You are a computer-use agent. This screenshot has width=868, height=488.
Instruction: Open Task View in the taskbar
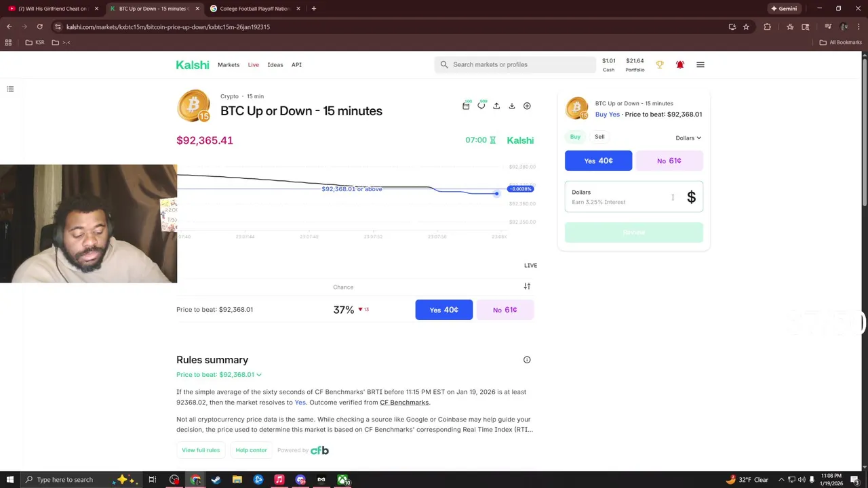(x=153, y=480)
